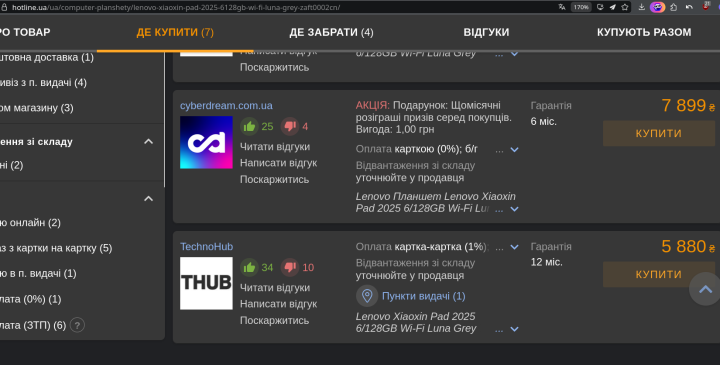
Task: Click the thumbs-up icon for cyberdream.com.ua
Action: 249,126
